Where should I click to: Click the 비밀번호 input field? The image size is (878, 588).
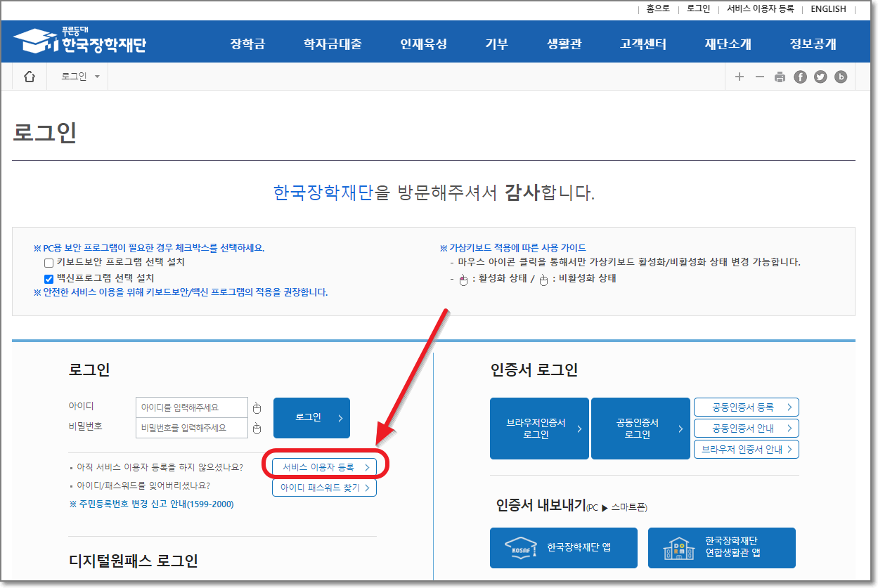pyautogui.click(x=192, y=428)
